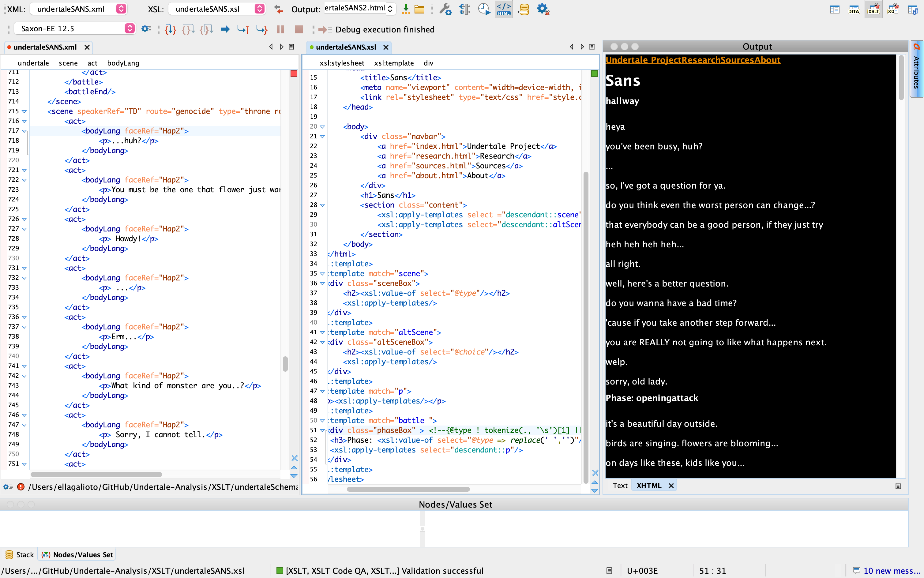
Task: Open the XQuery debugging perspective
Action: pyautogui.click(x=892, y=9)
